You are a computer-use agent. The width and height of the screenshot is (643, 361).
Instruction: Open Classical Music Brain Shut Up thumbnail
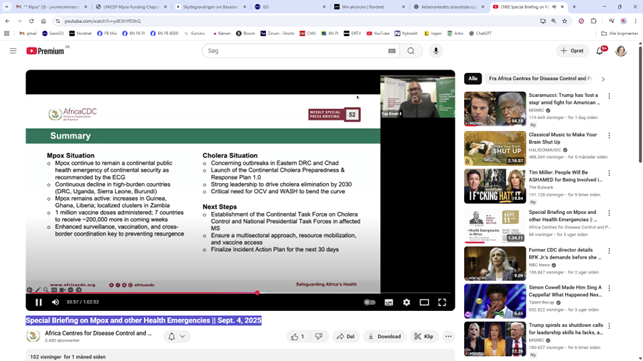[495, 148]
